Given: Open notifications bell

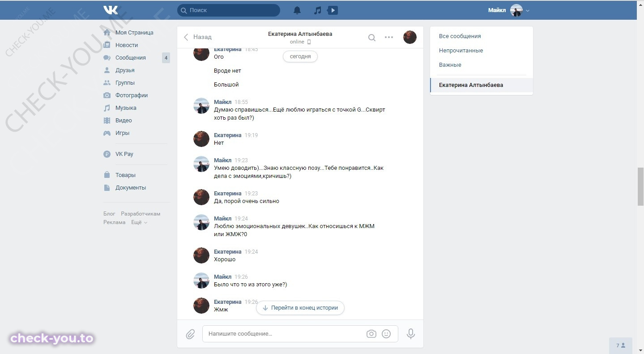Looking at the screenshot, I should [297, 10].
